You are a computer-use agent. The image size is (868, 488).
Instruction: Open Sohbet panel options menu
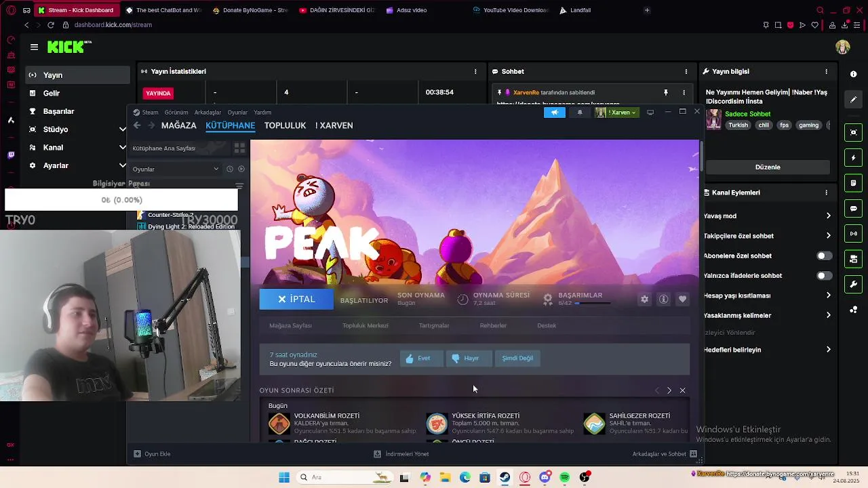tap(686, 71)
